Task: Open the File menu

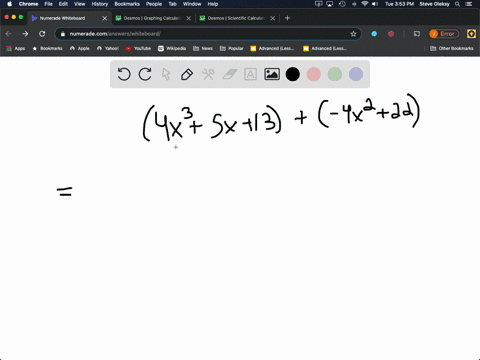Action: (49, 4)
